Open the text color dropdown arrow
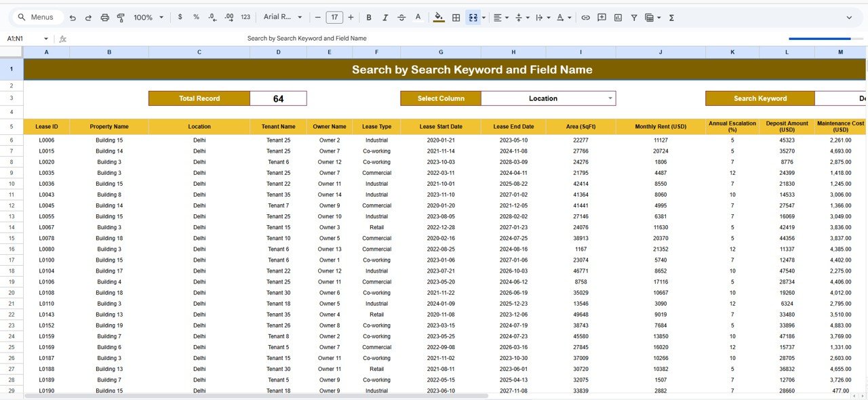 (569, 18)
